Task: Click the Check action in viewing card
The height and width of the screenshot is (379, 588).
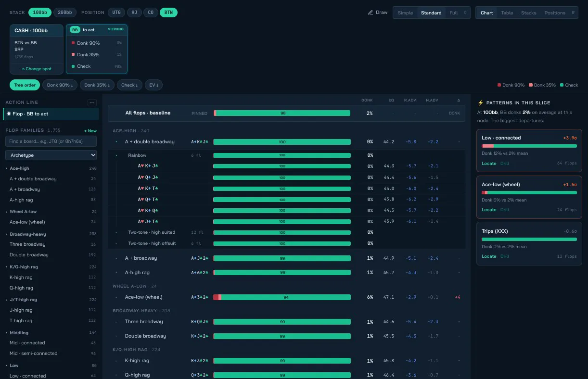Action: [x=96, y=66]
